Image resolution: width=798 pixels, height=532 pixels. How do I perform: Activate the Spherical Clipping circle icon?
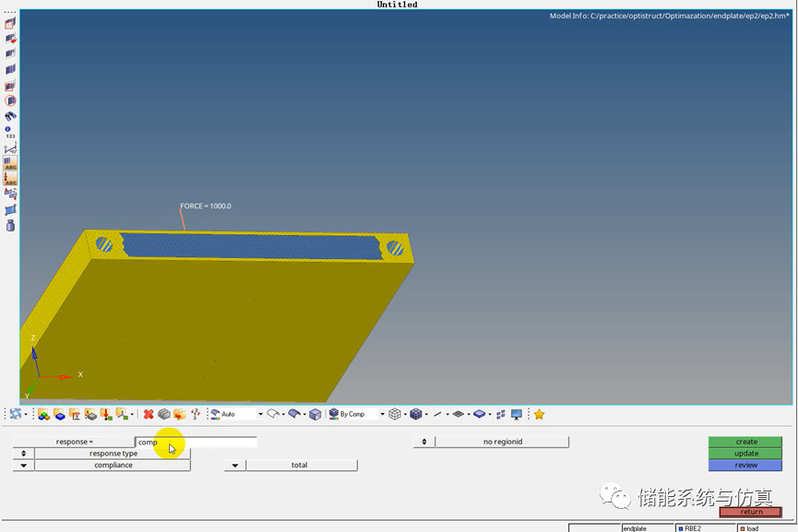pos(10,100)
